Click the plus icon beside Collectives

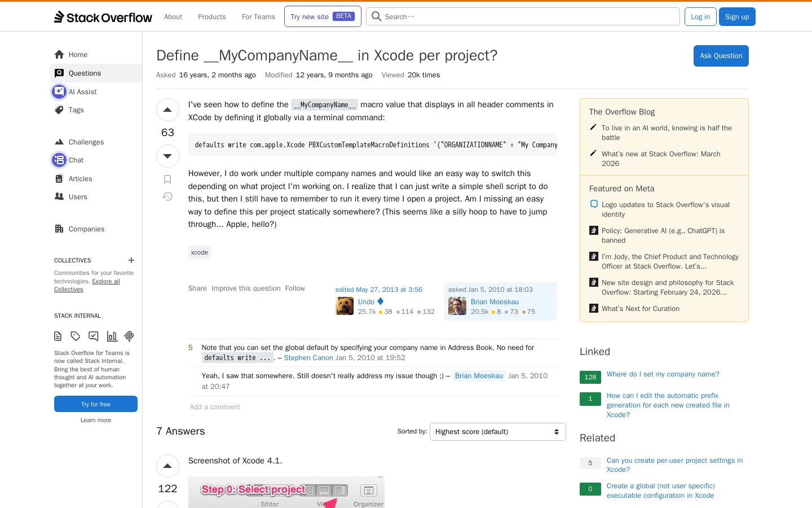tap(131, 260)
